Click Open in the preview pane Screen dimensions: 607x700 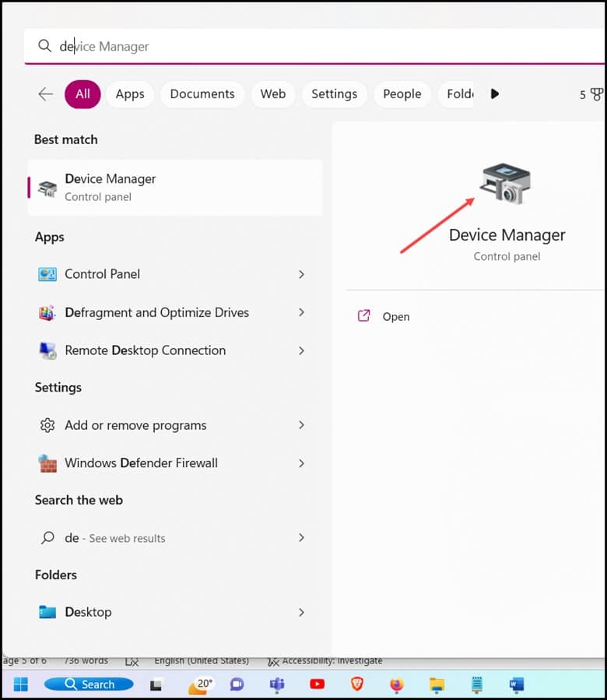(x=396, y=316)
